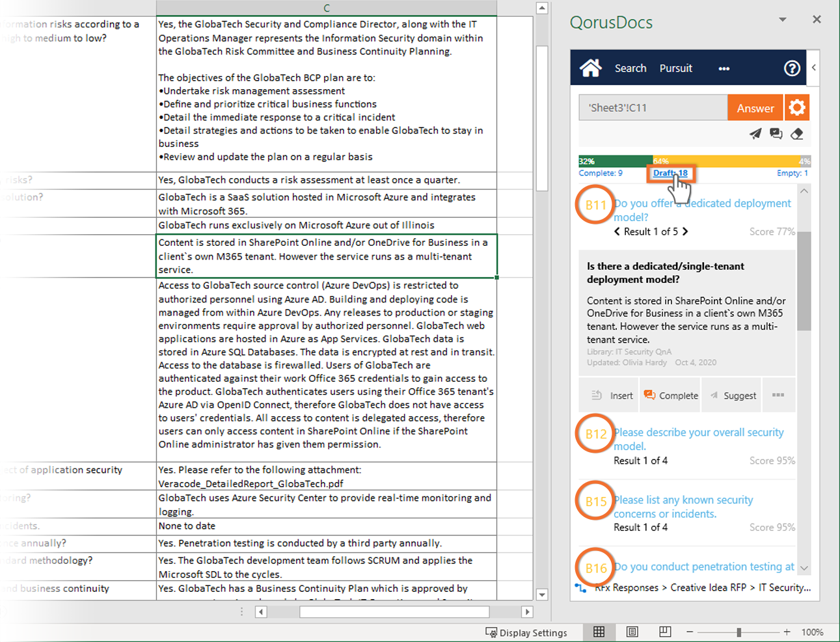Open the Pursuit tab
The height and width of the screenshot is (642, 840).
pyautogui.click(x=675, y=68)
